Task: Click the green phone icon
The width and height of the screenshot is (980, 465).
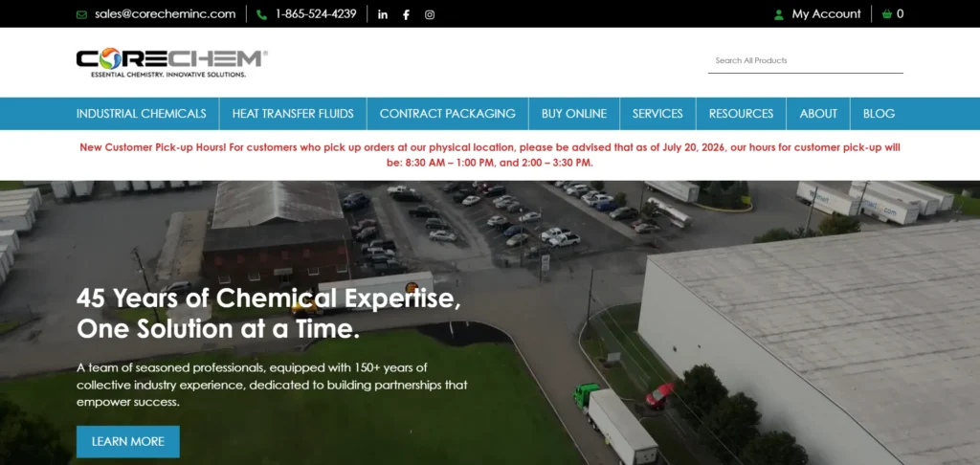Action: (x=261, y=14)
